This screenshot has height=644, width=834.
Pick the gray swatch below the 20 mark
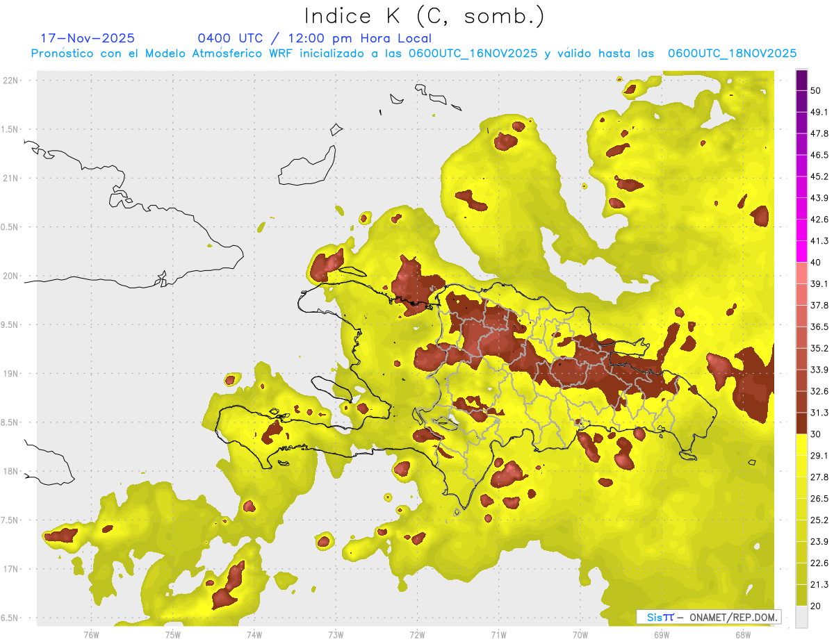coord(801,617)
